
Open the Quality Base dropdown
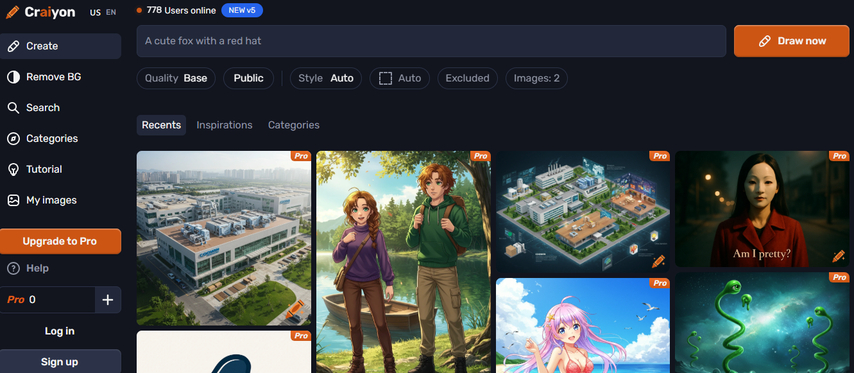tap(176, 78)
